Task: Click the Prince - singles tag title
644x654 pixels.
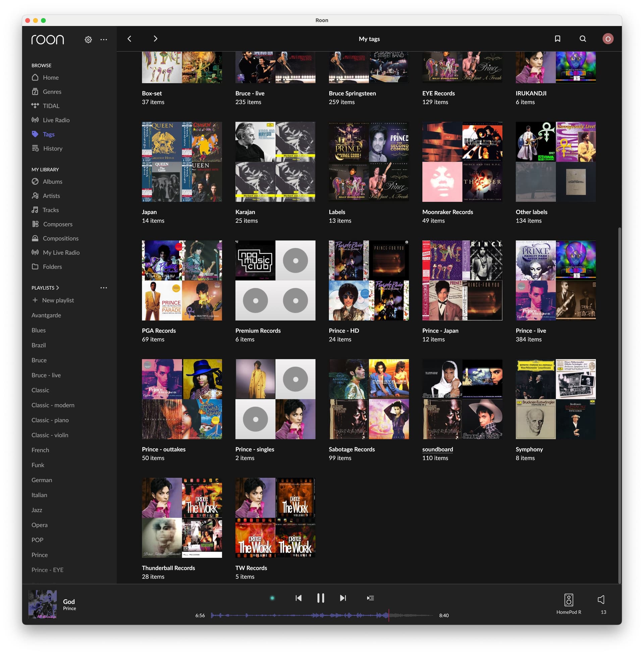Action: click(255, 449)
